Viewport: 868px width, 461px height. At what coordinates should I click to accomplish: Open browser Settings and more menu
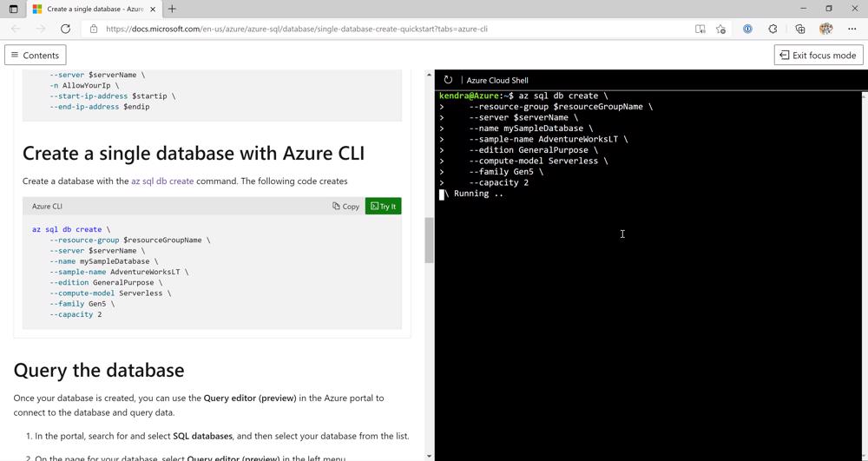pos(852,29)
